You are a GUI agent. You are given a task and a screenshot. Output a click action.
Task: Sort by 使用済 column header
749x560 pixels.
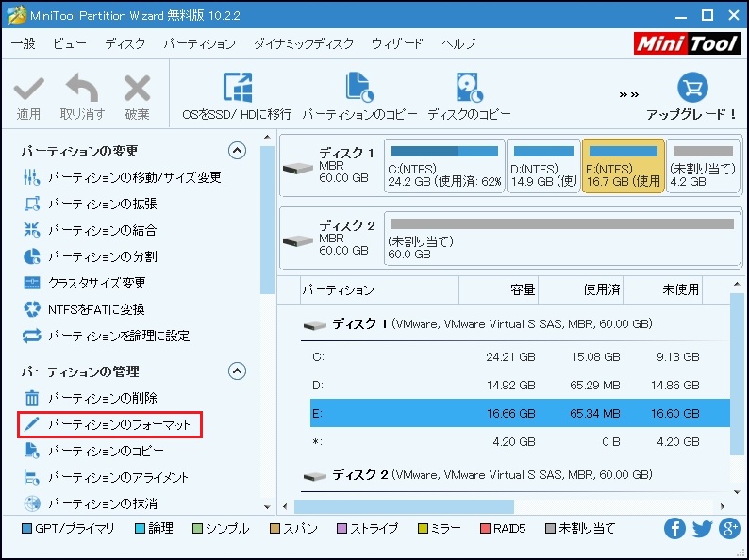coord(580,289)
